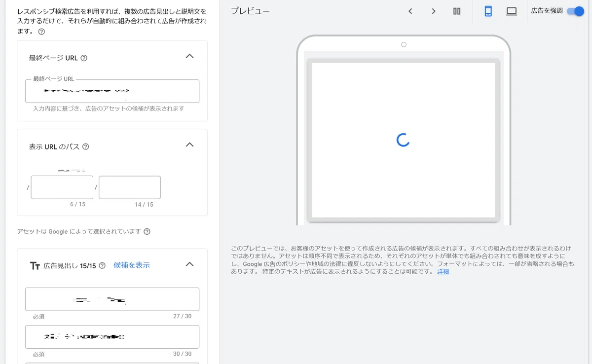This screenshot has width=592, height=364.
Task: Collapse the 表示 URL のパス section
Action: point(189,146)
